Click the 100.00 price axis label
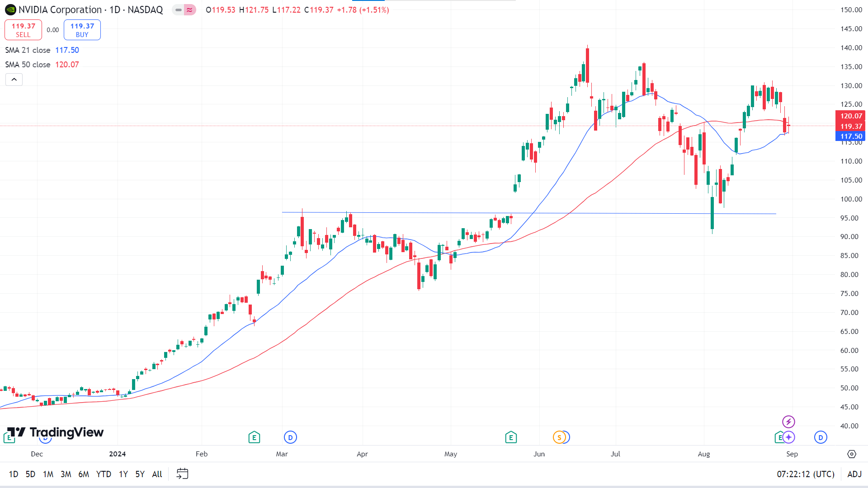 coord(851,199)
